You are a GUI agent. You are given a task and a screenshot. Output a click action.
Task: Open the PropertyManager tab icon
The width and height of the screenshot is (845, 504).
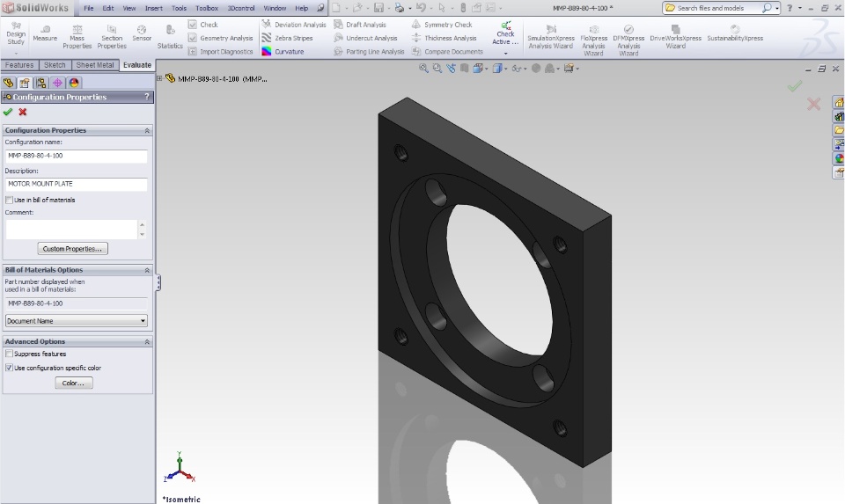(x=25, y=83)
